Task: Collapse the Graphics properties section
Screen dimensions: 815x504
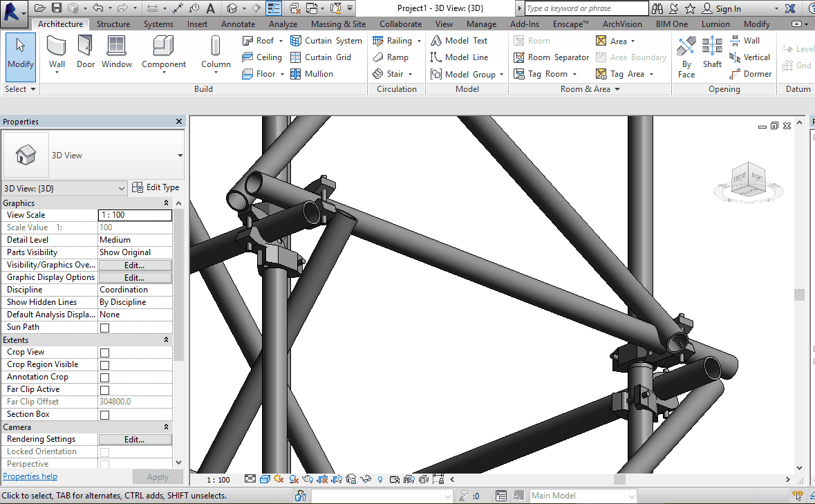Action: tap(166, 203)
